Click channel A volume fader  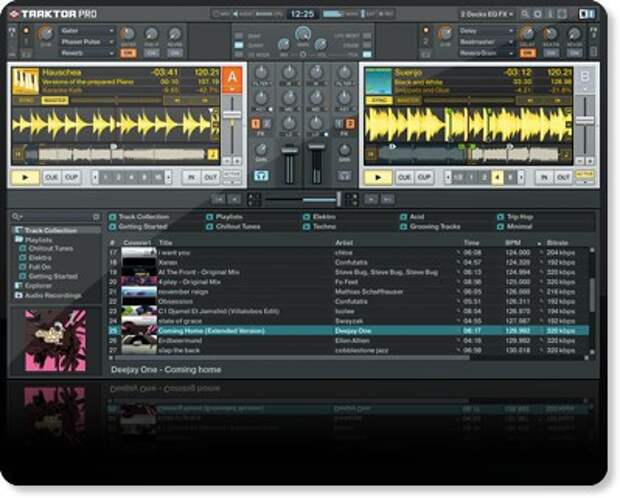pyautogui.click(x=289, y=151)
